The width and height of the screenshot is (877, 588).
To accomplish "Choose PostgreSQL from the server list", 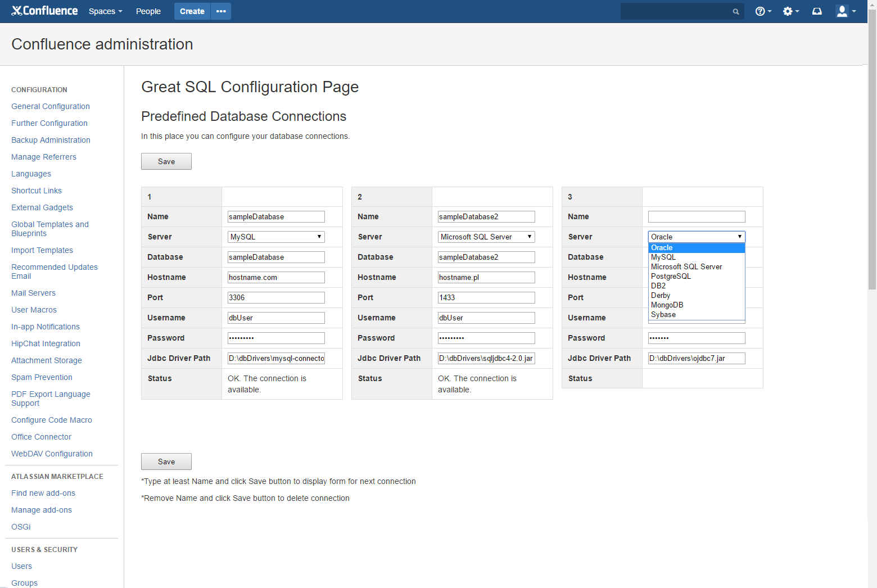I will point(697,277).
